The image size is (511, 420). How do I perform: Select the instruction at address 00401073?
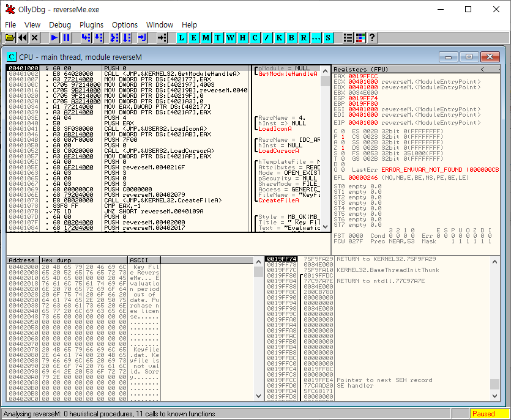127,201
